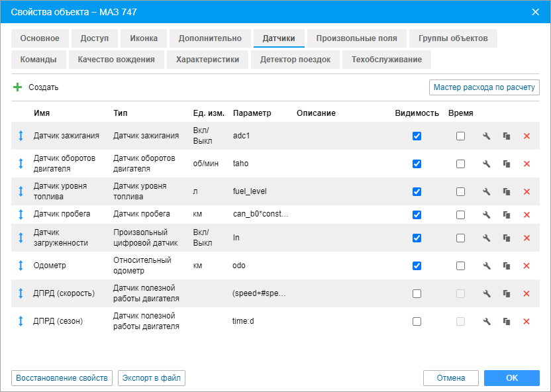Switch to the Основное tab
Screen dimensions: 551x392
coord(40,38)
